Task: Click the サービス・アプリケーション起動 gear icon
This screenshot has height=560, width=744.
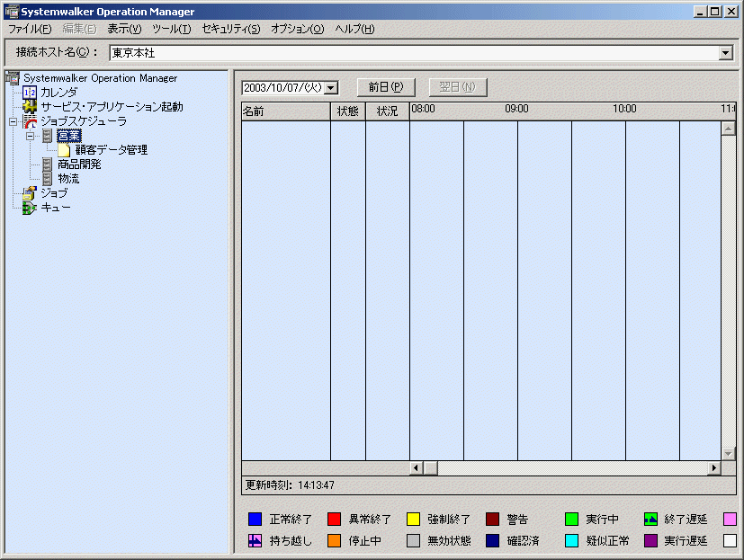Action: [x=30, y=107]
